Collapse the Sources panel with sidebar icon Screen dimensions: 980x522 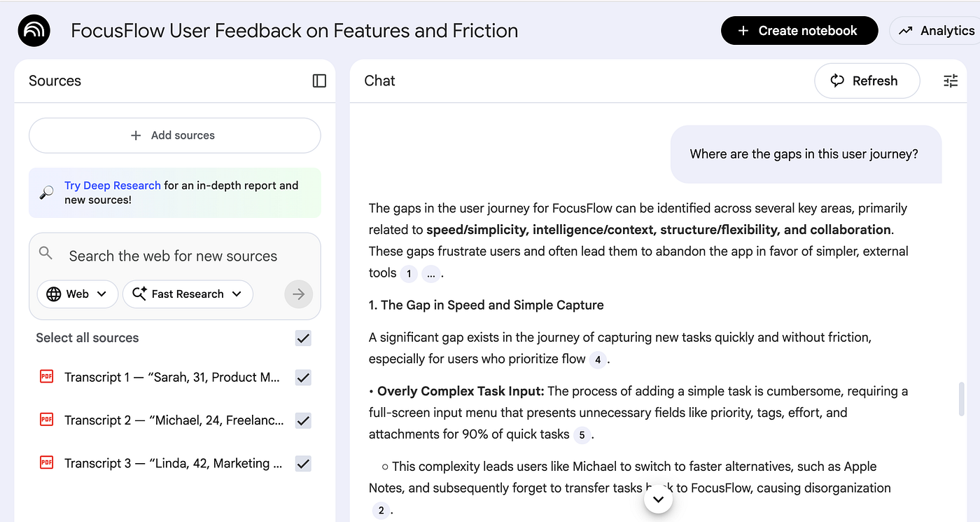[x=319, y=81]
